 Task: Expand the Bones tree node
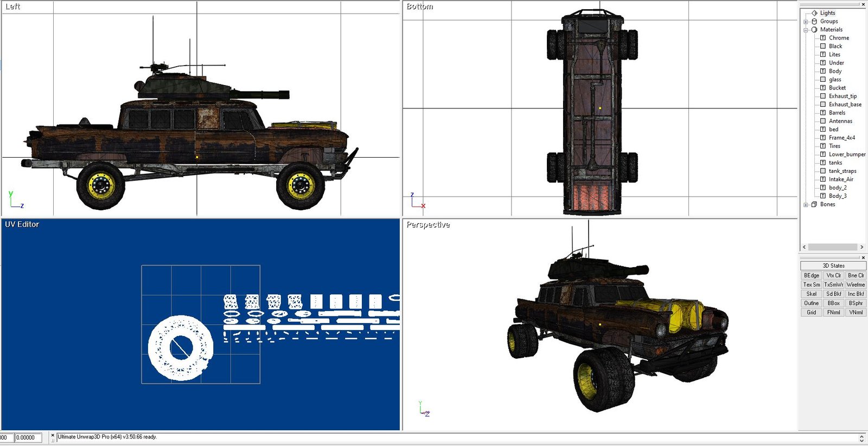tap(806, 205)
